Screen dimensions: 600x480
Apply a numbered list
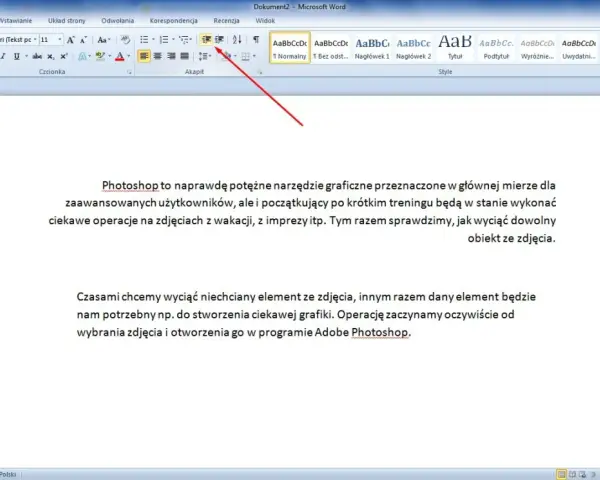pos(164,40)
